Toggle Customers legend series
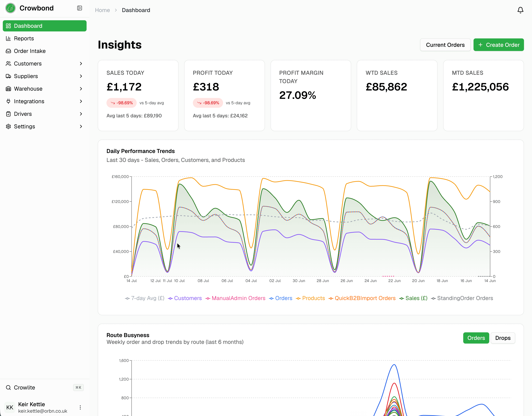Viewport: 532px width, 416px height. point(185,298)
